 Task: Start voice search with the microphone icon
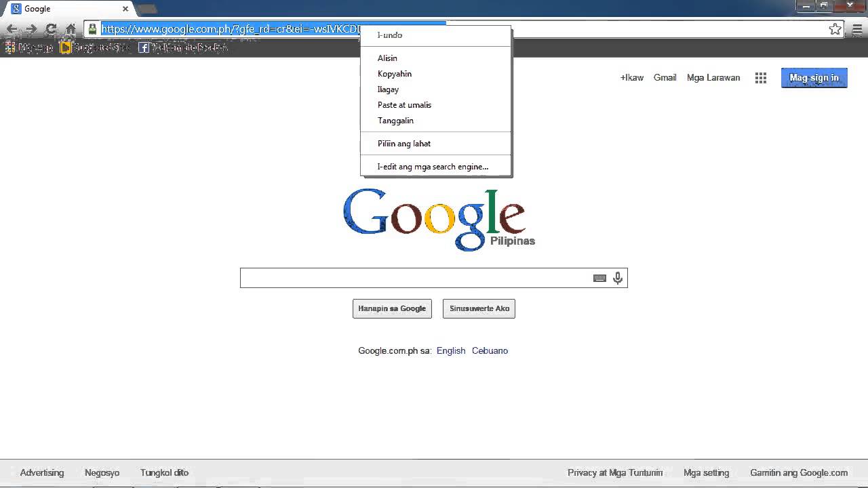(618, 278)
